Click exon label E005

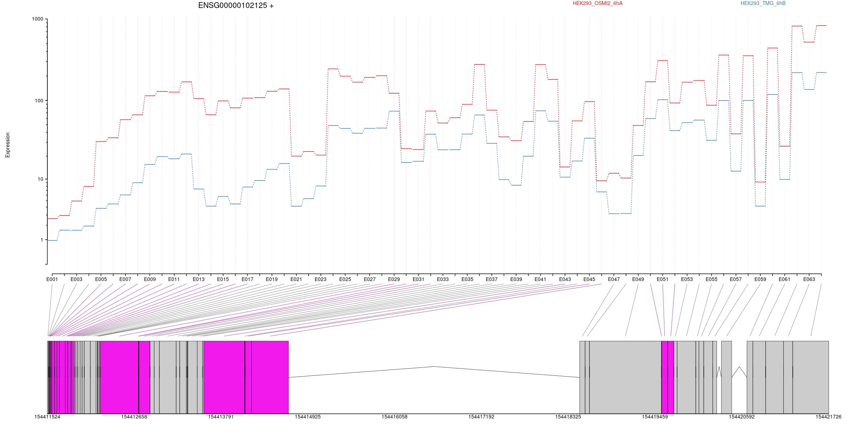click(x=101, y=279)
